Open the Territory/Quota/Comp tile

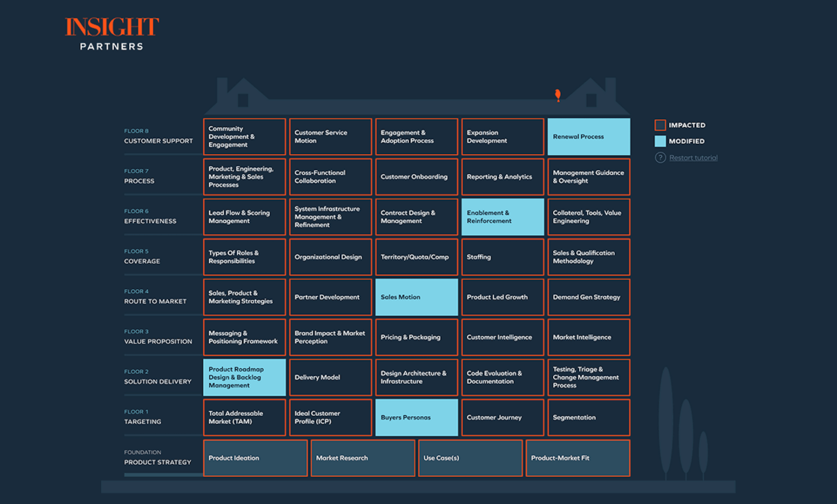[x=416, y=257]
